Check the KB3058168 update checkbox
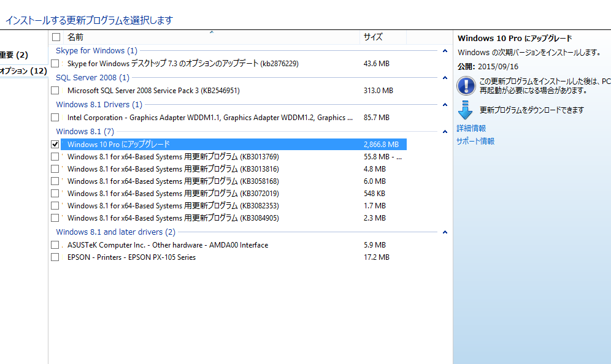 click(x=55, y=181)
